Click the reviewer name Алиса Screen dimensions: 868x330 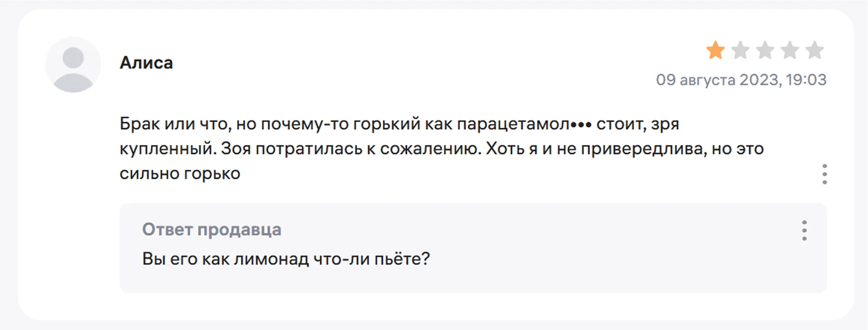tap(146, 63)
